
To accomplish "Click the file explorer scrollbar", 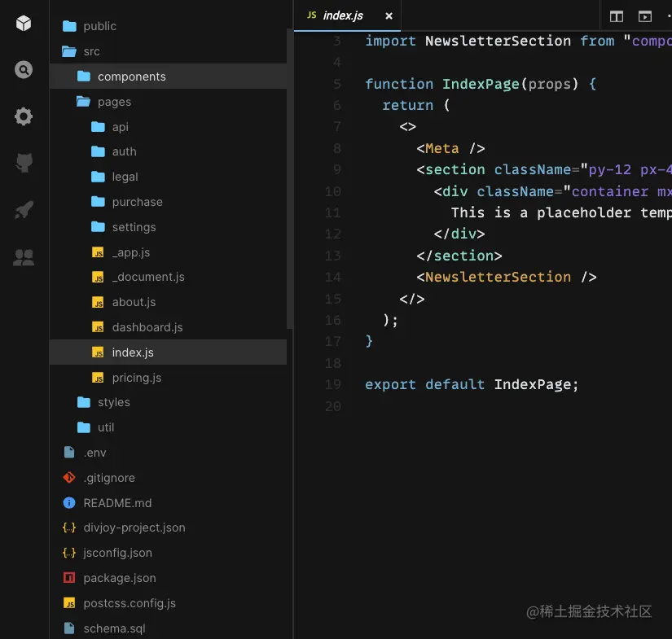I will pyautogui.click(x=290, y=179).
